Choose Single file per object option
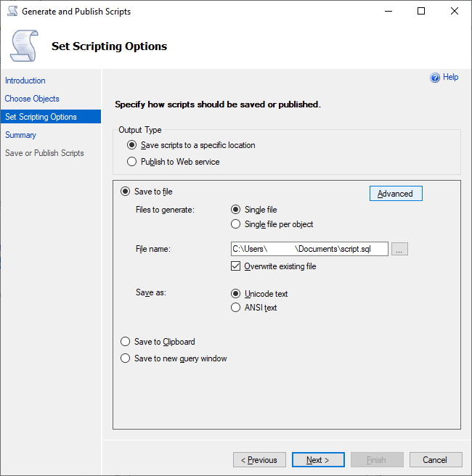The height and width of the screenshot is (476, 472). pyautogui.click(x=235, y=224)
